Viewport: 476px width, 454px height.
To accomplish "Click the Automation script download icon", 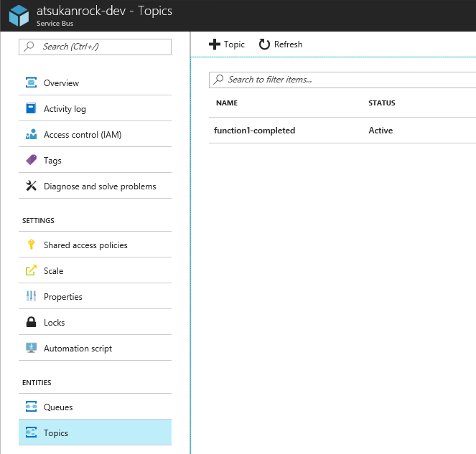I will click(x=31, y=348).
